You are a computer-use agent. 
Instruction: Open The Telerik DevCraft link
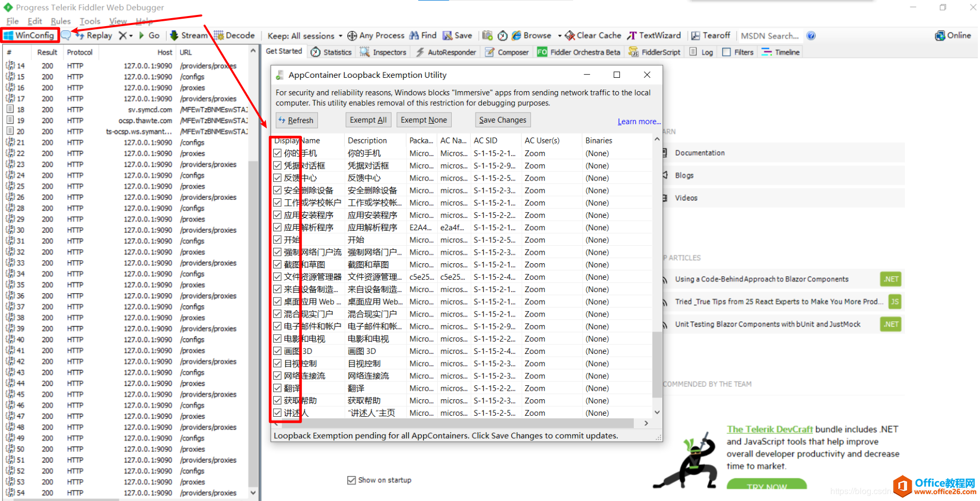pyautogui.click(x=770, y=429)
